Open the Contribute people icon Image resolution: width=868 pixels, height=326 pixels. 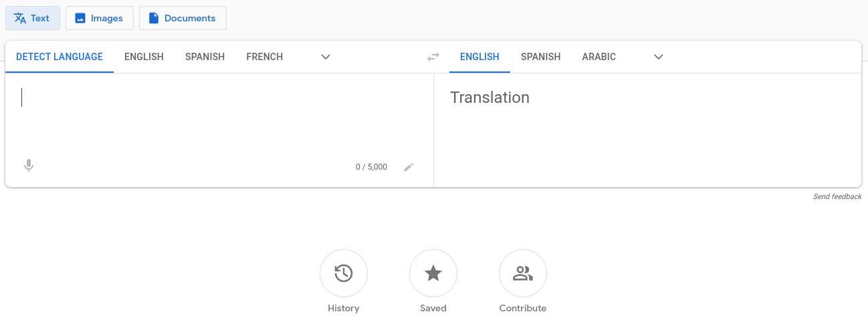click(x=523, y=273)
